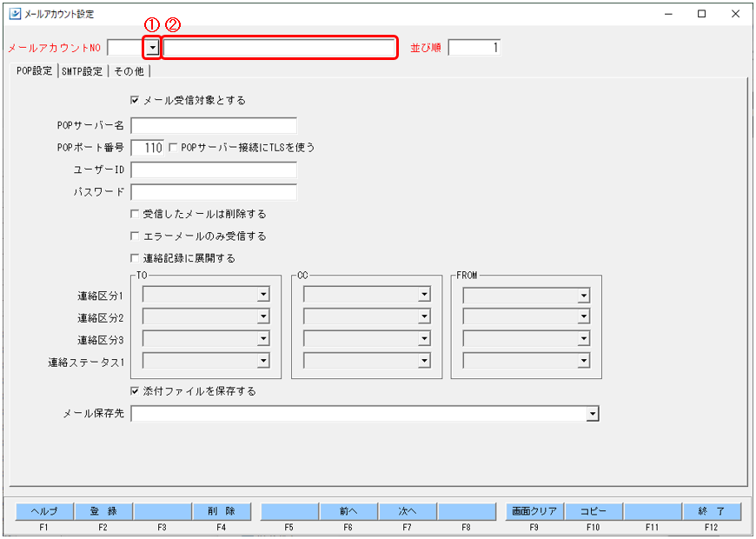Click the POPポート番号 field
The width and height of the screenshot is (756, 539).
148,147
